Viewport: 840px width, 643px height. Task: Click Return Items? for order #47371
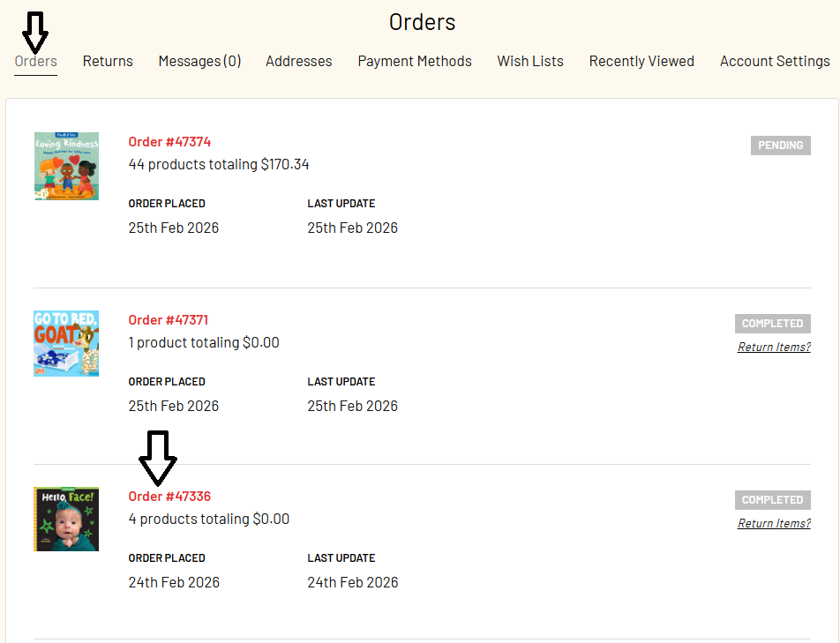[774, 348]
